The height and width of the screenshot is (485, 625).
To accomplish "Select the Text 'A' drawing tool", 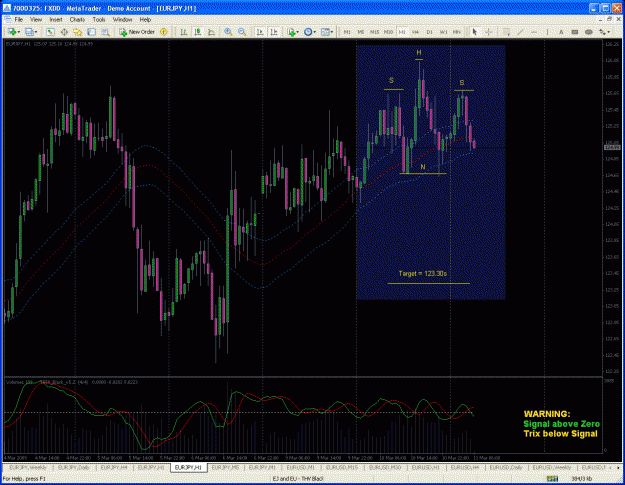I will (561, 32).
